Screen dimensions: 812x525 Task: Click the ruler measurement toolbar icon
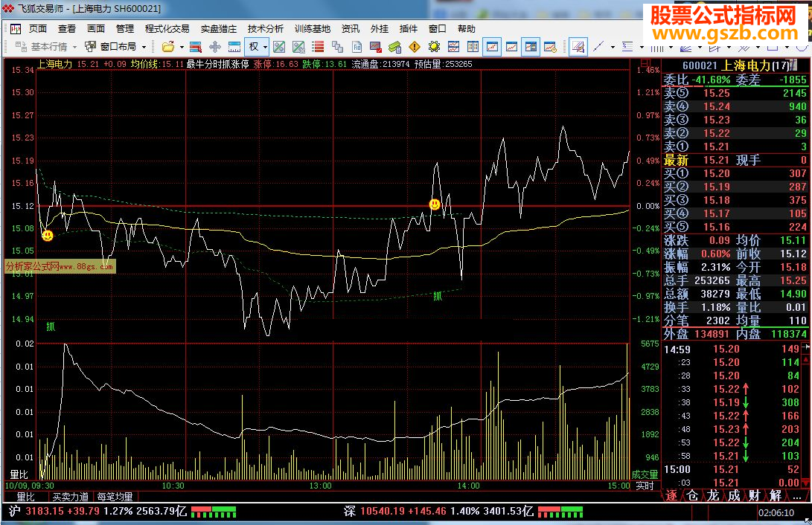(x=234, y=47)
